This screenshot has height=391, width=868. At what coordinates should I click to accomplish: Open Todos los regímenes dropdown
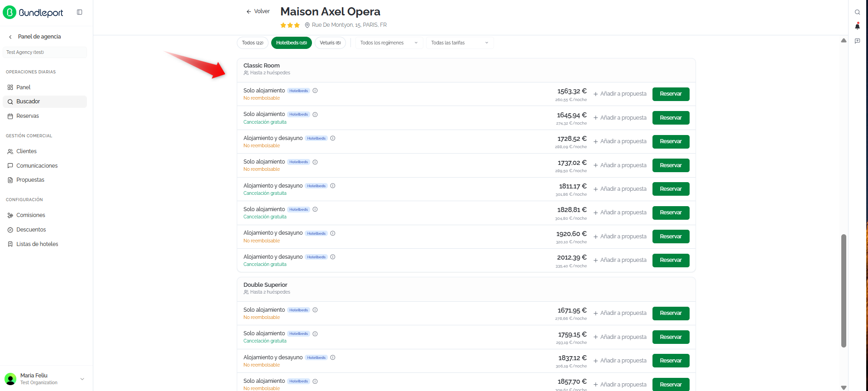[389, 43]
